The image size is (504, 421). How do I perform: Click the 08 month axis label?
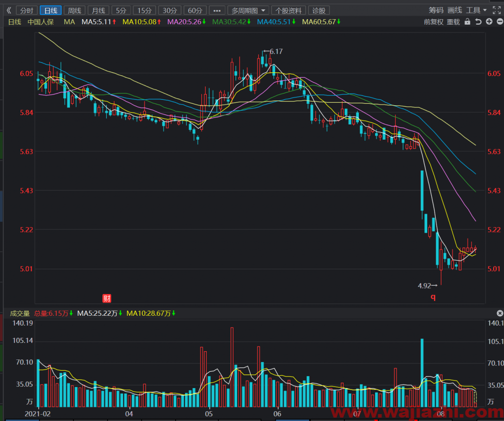pos(440,414)
